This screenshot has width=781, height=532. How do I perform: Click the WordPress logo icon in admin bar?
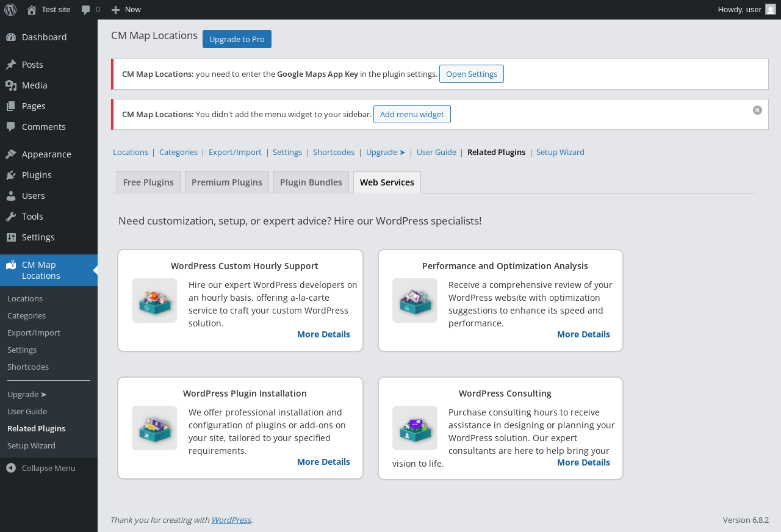(x=10, y=9)
